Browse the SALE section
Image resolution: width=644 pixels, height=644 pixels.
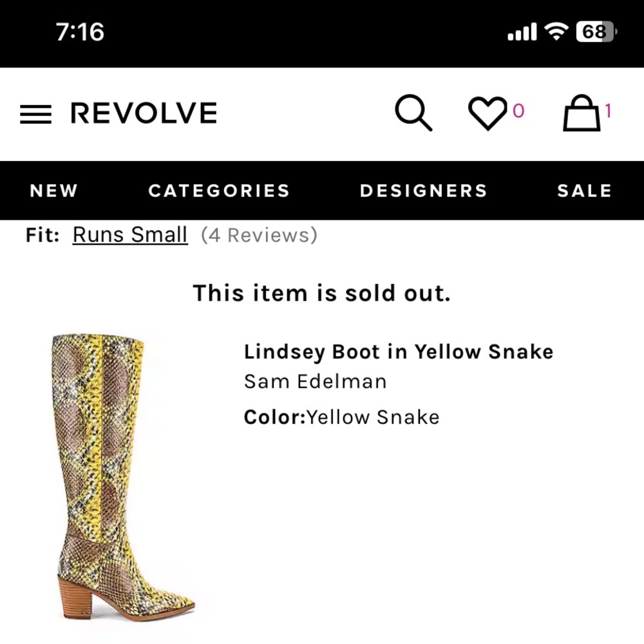tap(584, 191)
